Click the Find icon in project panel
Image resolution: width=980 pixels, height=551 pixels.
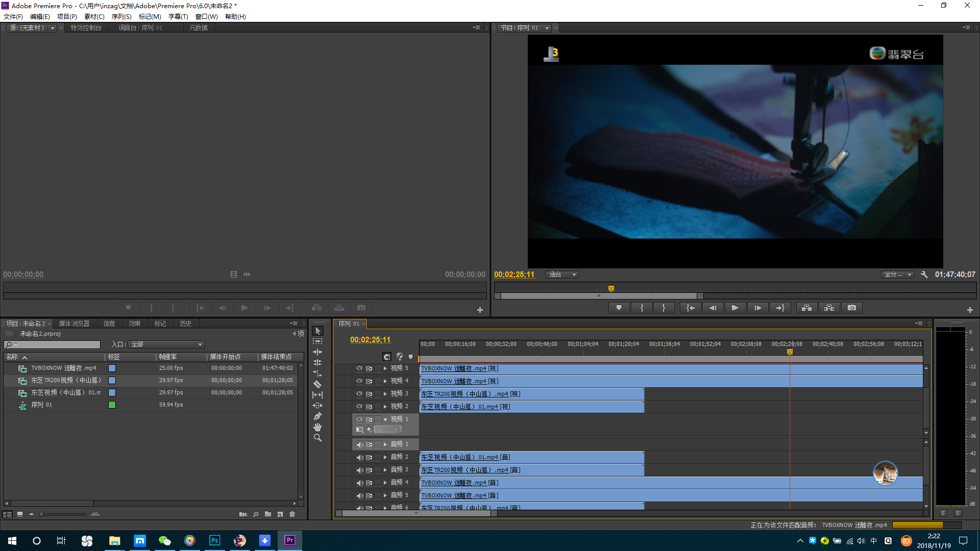tap(256, 514)
